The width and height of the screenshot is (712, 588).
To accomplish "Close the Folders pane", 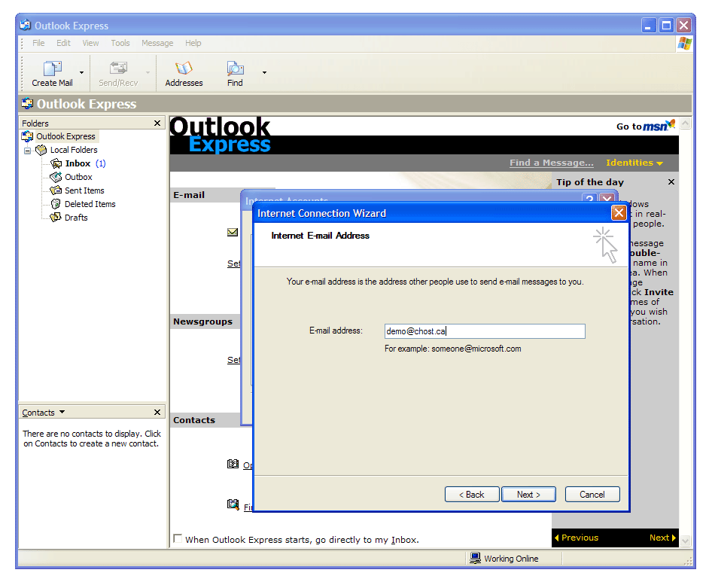I will [157, 123].
